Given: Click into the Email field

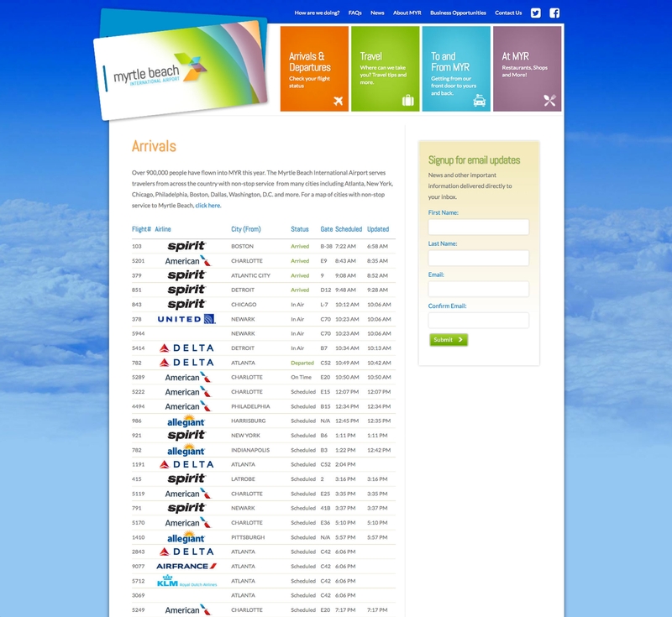Looking at the screenshot, I should pos(478,289).
